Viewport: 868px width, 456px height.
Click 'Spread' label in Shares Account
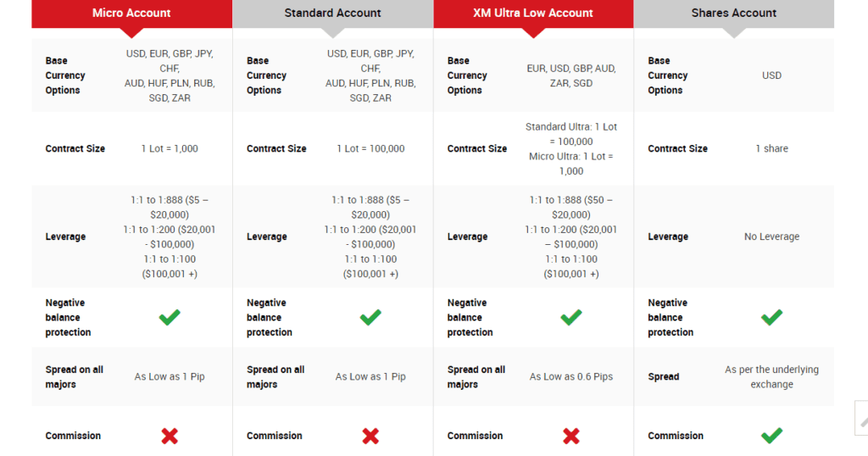(x=663, y=376)
